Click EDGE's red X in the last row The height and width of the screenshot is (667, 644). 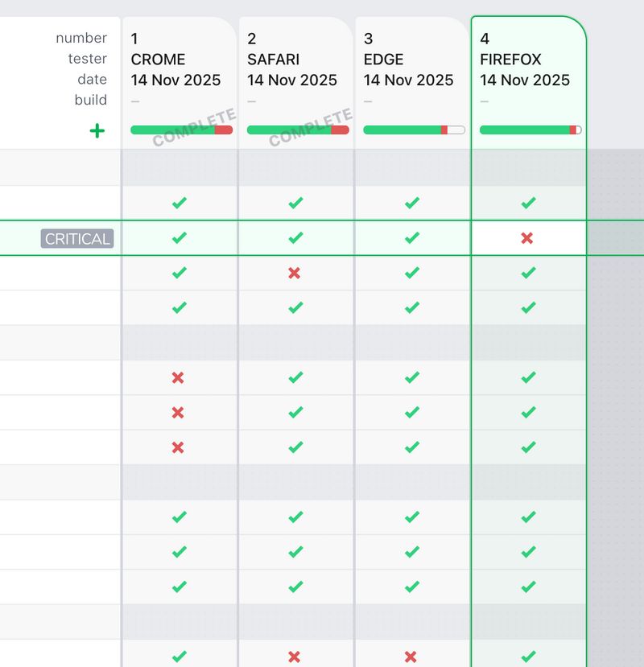pos(411,654)
